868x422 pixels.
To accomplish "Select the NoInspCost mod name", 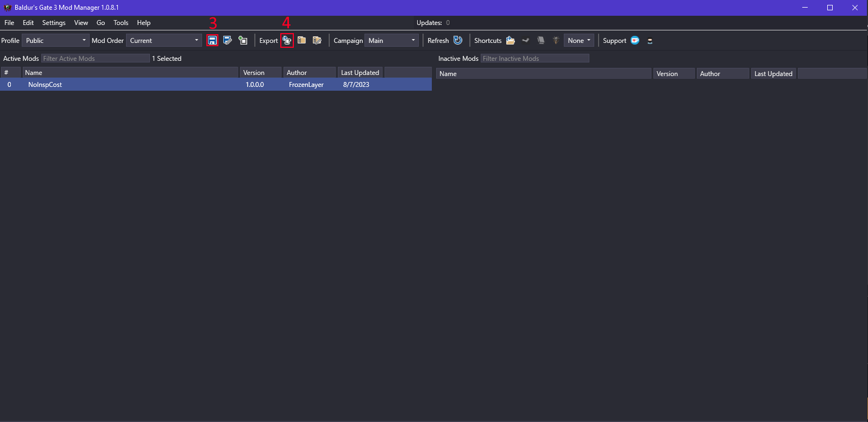I will pyautogui.click(x=45, y=85).
